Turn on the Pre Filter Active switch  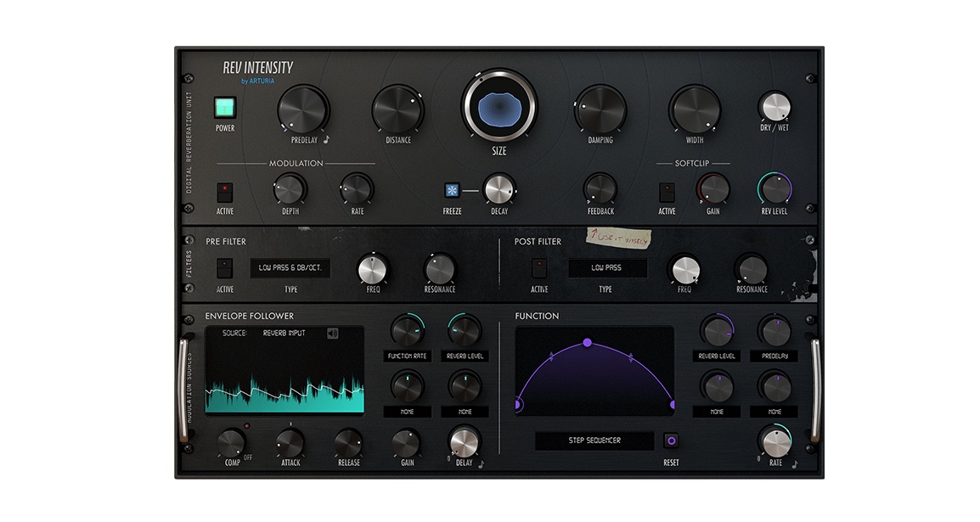coord(224,268)
